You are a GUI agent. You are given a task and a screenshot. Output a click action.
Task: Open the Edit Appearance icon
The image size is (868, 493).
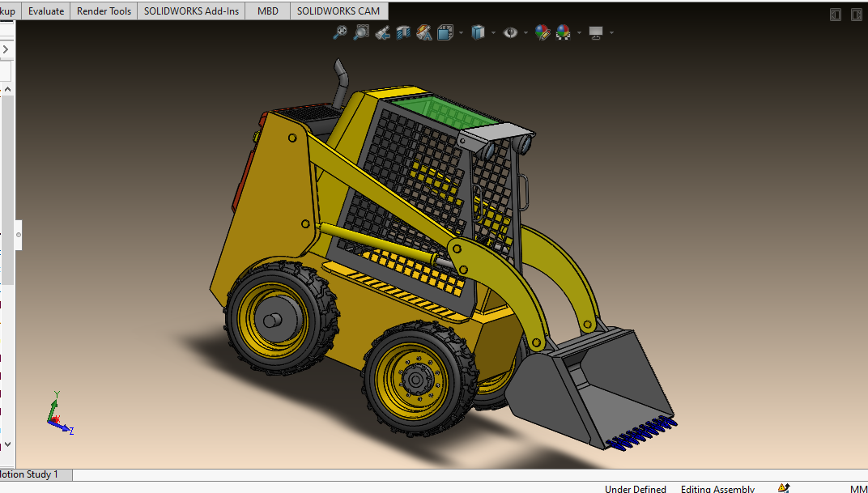pyautogui.click(x=542, y=32)
